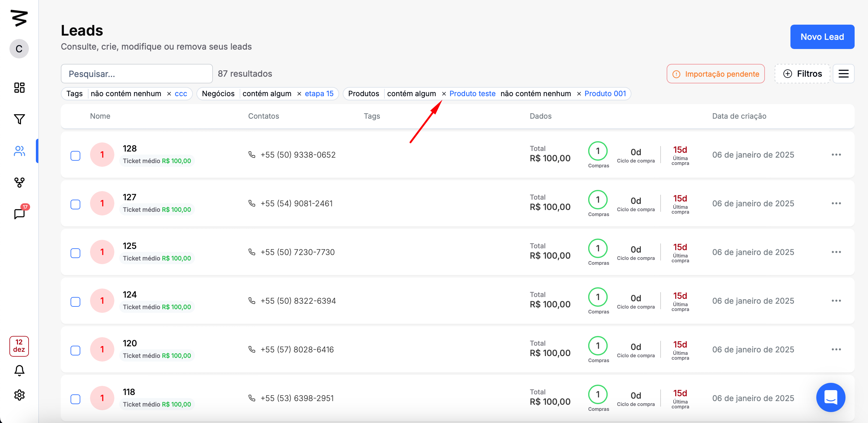Open the chat messages icon with badge
The image size is (868, 423).
point(19,214)
